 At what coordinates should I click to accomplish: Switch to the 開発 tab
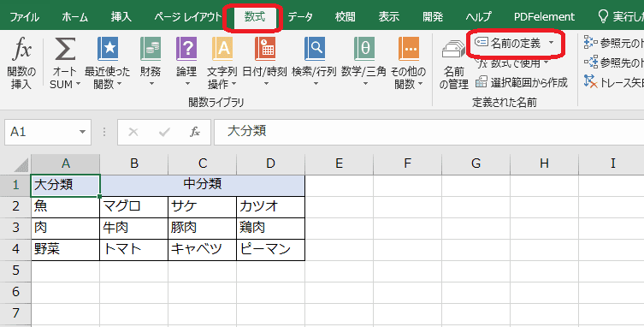click(x=433, y=17)
